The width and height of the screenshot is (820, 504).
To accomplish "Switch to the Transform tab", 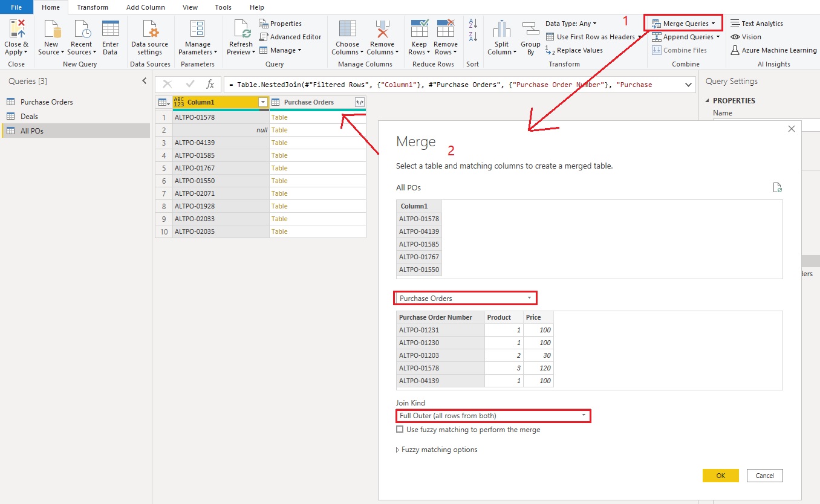I will pyautogui.click(x=93, y=7).
